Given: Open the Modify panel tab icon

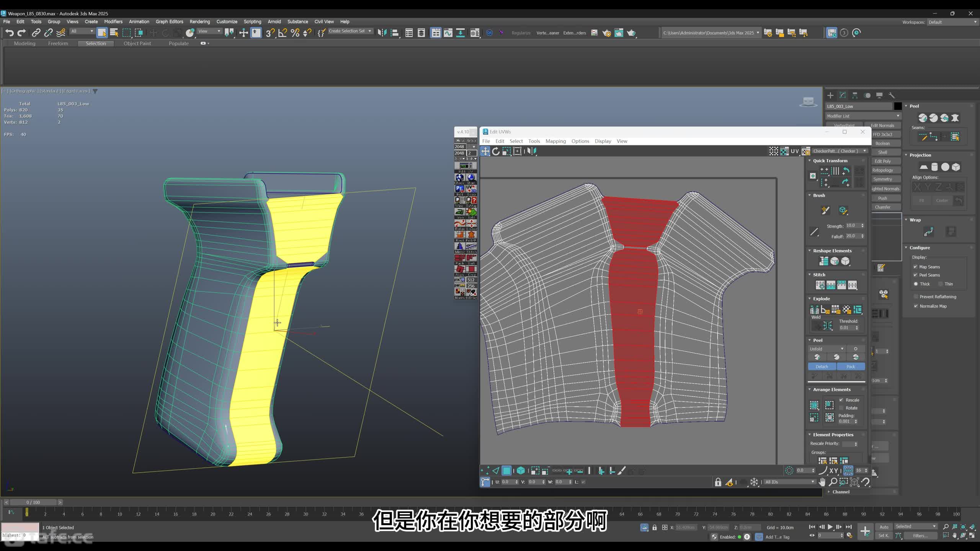Looking at the screenshot, I should 843,95.
